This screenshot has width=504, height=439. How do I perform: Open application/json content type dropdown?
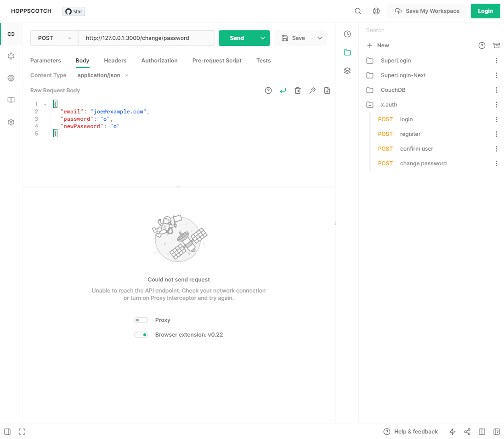pyautogui.click(x=103, y=75)
